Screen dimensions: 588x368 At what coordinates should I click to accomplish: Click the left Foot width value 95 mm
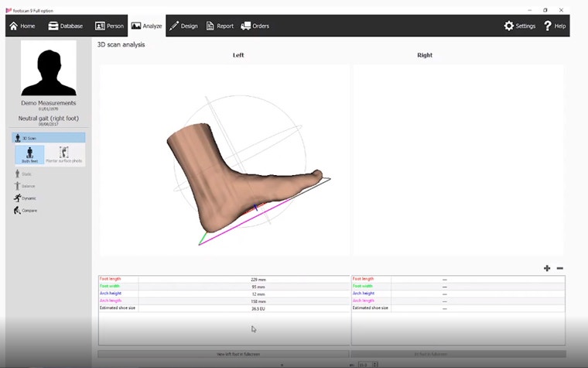tap(258, 287)
